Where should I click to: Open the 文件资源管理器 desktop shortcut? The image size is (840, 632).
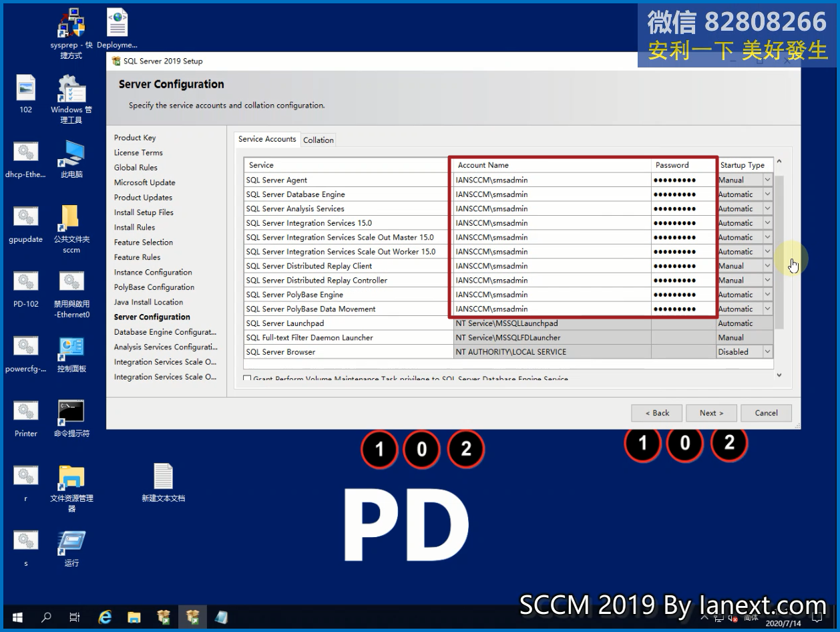[x=71, y=488]
